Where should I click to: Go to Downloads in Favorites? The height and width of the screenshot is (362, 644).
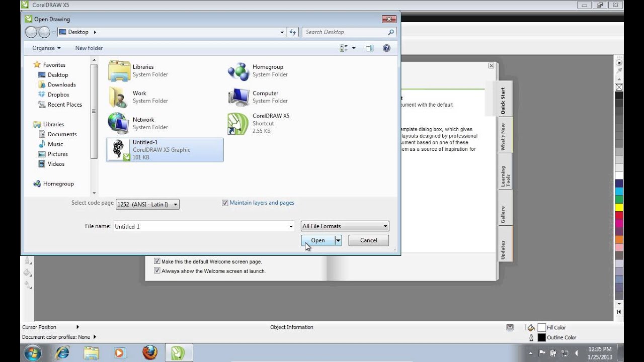point(62,85)
